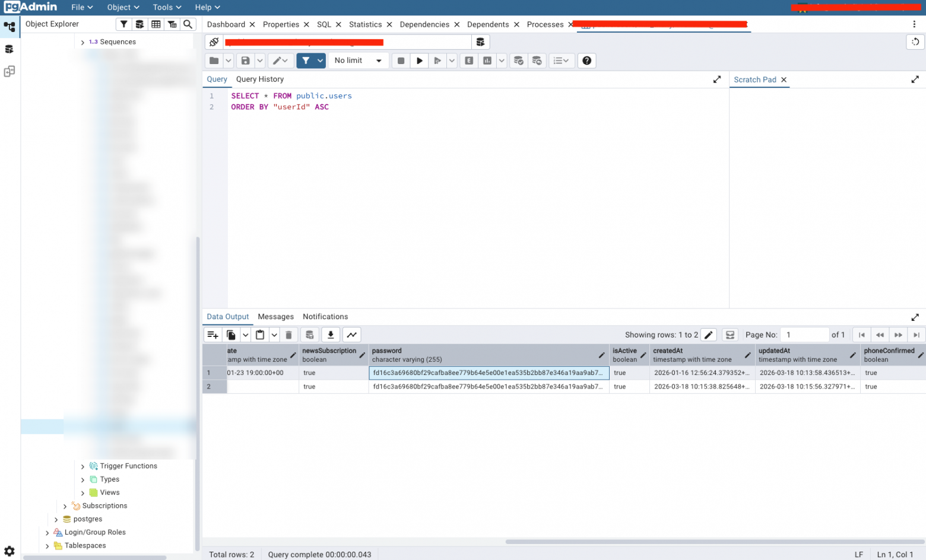The height and width of the screenshot is (560, 926).
Task: Expand the Login/Group Roles node
Action: (47, 533)
